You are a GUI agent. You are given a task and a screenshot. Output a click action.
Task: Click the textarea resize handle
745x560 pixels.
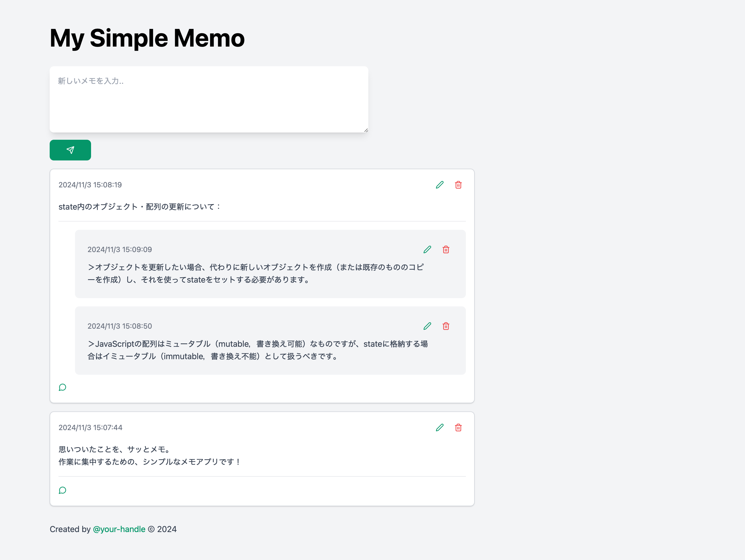coord(366,130)
